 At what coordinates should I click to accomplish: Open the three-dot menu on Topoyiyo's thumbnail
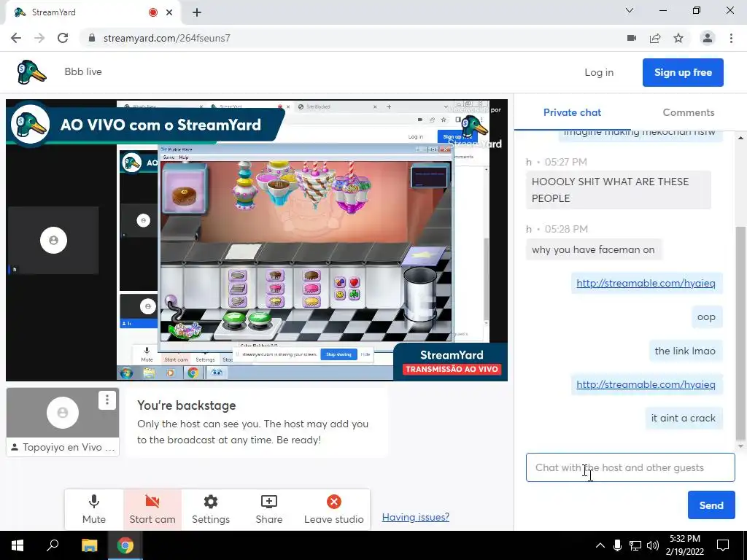pyautogui.click(x=107, y=400)
